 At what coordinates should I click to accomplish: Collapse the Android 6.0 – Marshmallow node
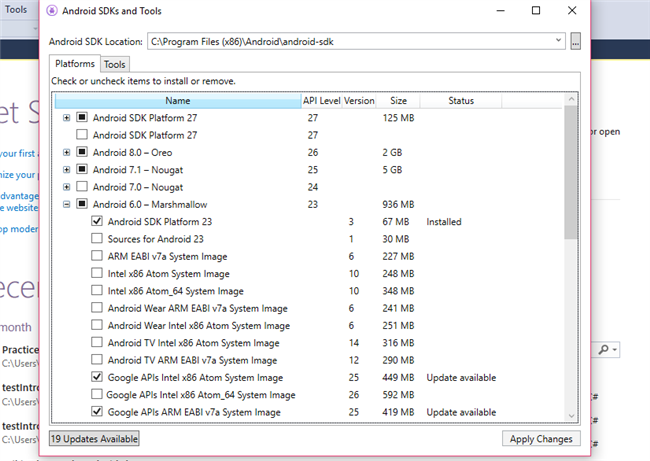[66, 204]
